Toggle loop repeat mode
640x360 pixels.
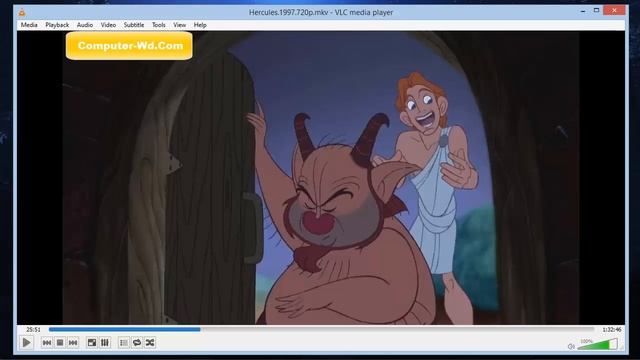[x=137, y=342]
